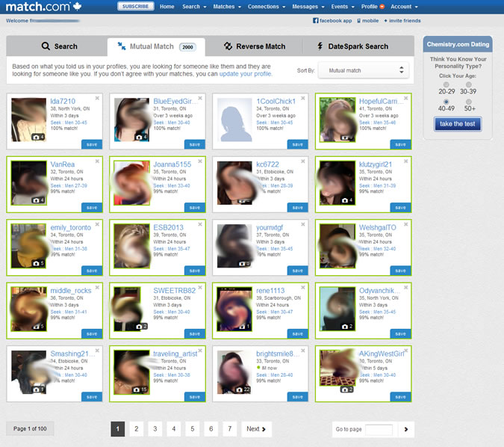Open yournxtgf's profile name link
Image resolution: width=504 pixels, height=447 pixels.
(270, 227)
